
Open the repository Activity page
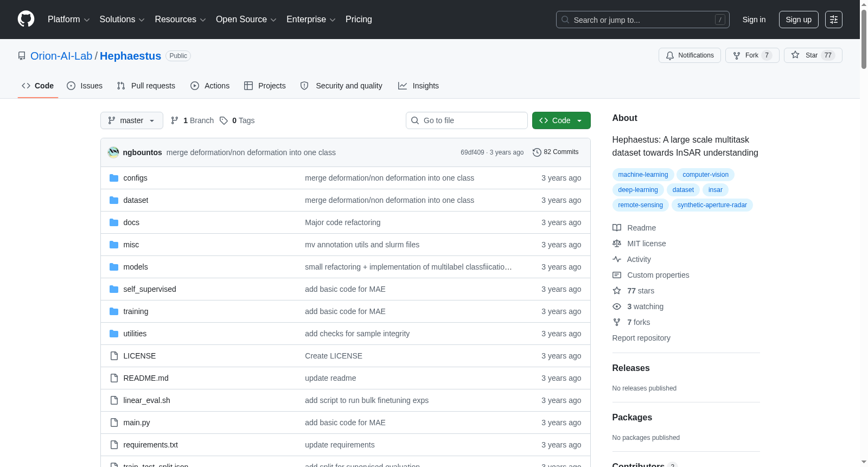pyautogui.click(x=631, y=259)
